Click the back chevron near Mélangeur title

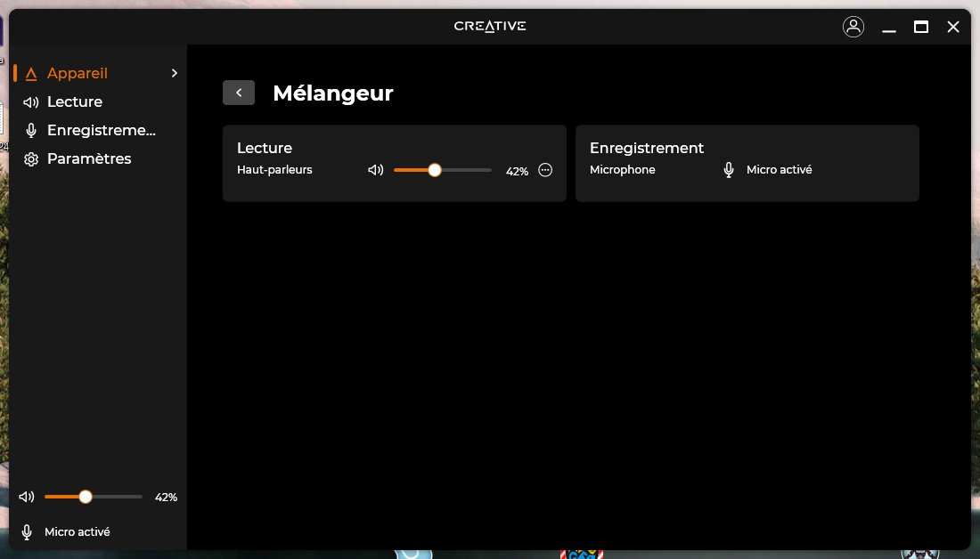[238, 92]
